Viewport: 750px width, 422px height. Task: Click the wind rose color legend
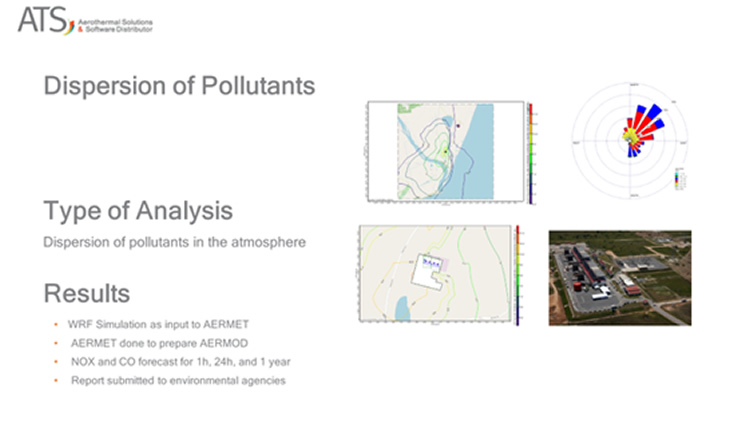tap(680, 178)
